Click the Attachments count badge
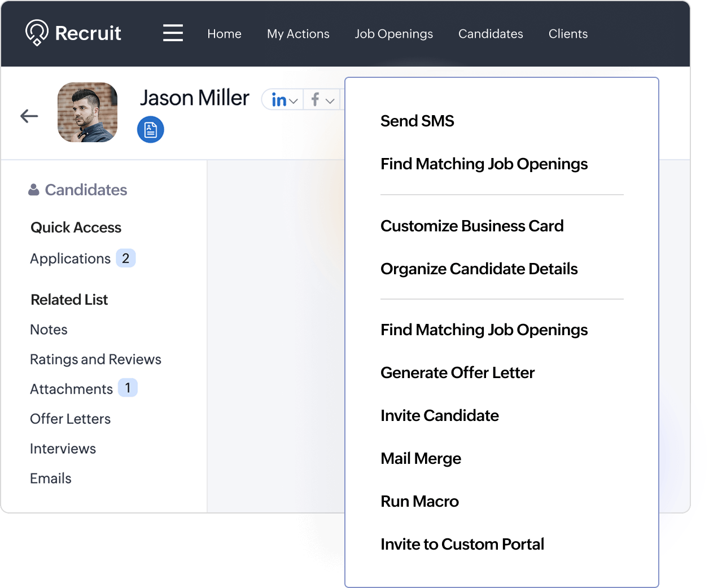Screen dimensions: 709x588 pos(128,388)
